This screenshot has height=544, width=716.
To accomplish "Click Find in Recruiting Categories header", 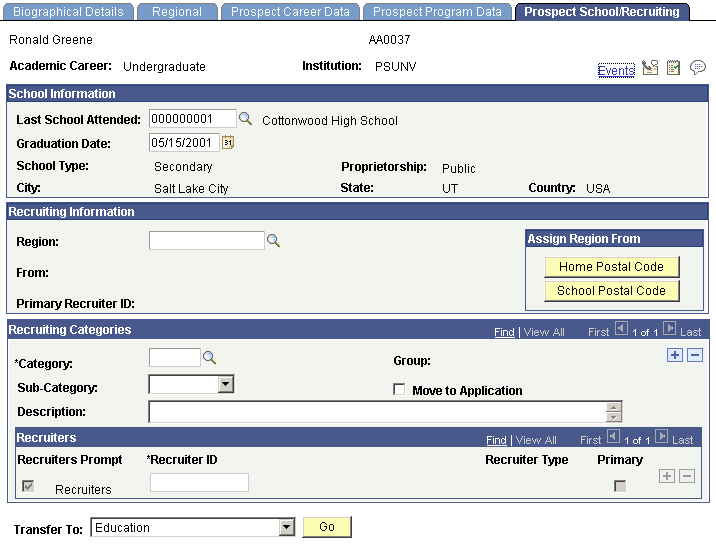I will (504, 332).
